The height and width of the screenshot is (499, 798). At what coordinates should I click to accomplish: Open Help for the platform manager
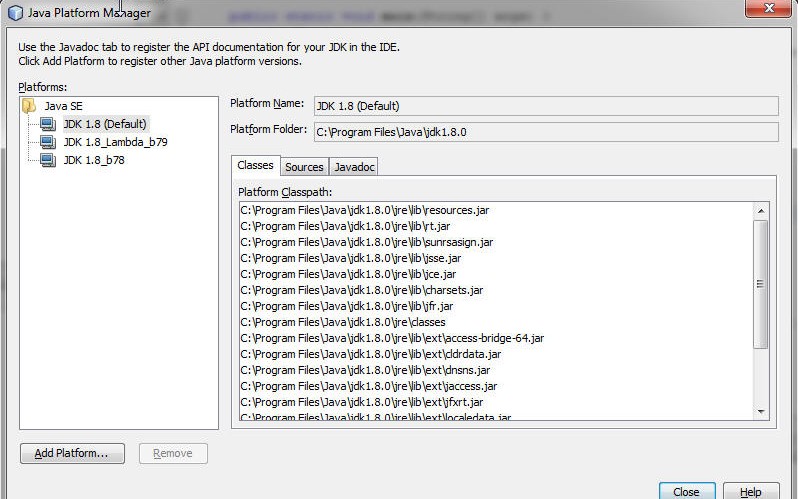coord(750,491)
